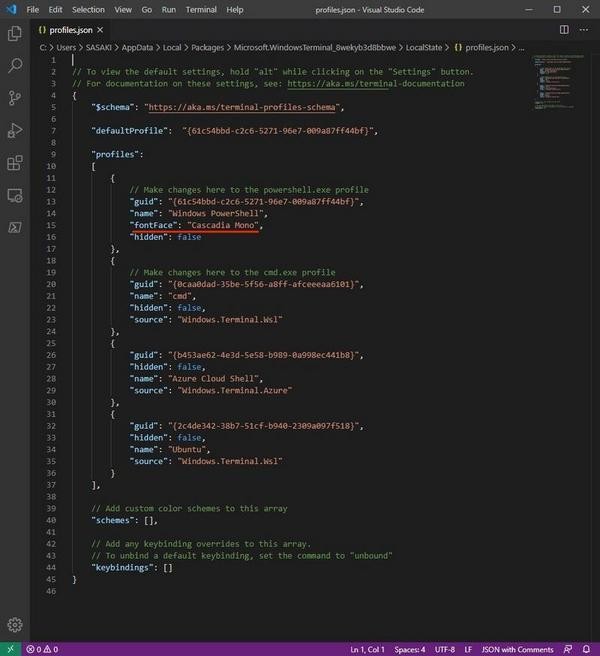Open the Go menu
Screen dimensions: 600x656
pos(146,10)
